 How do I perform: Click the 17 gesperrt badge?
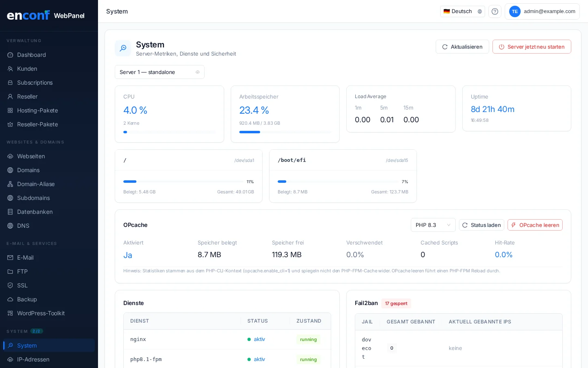point(396,303)
